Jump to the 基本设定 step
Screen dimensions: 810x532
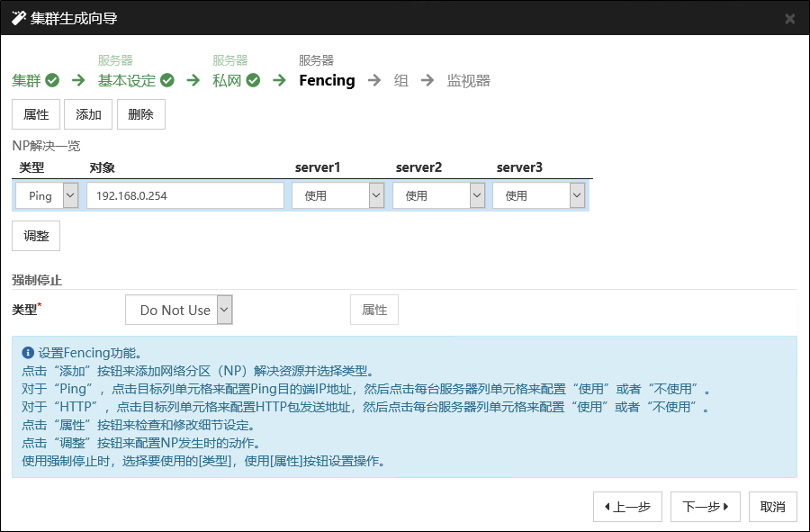tap(127, 80)
